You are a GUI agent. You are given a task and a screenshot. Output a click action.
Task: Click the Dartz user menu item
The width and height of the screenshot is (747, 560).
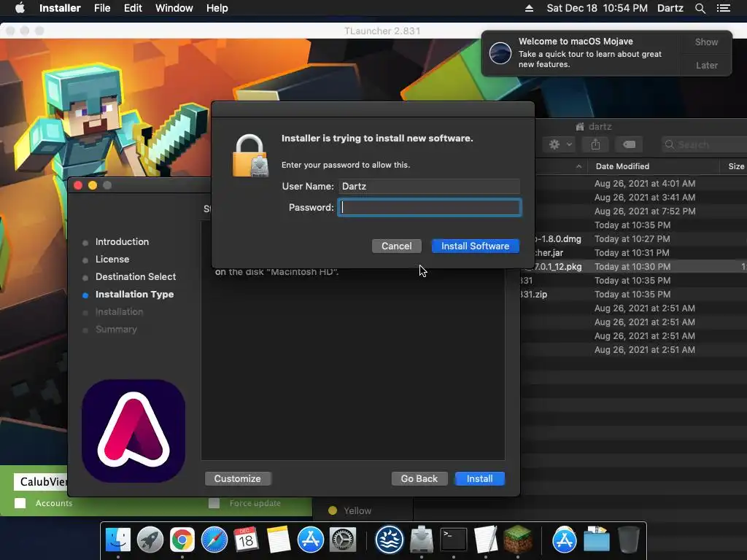point(670,8)
